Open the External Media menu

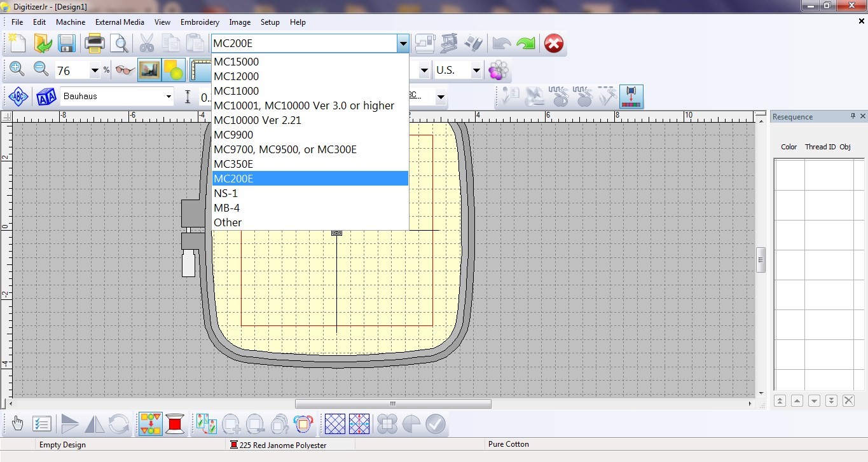pos(120,22)
